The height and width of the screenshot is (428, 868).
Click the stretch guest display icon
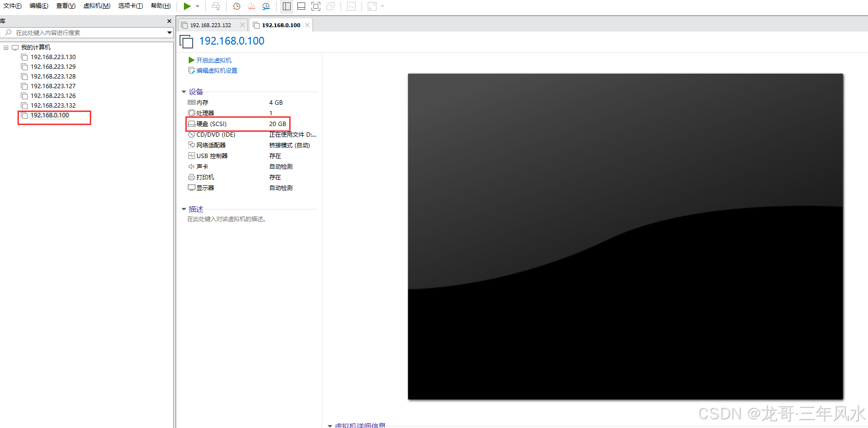point(372,6)
